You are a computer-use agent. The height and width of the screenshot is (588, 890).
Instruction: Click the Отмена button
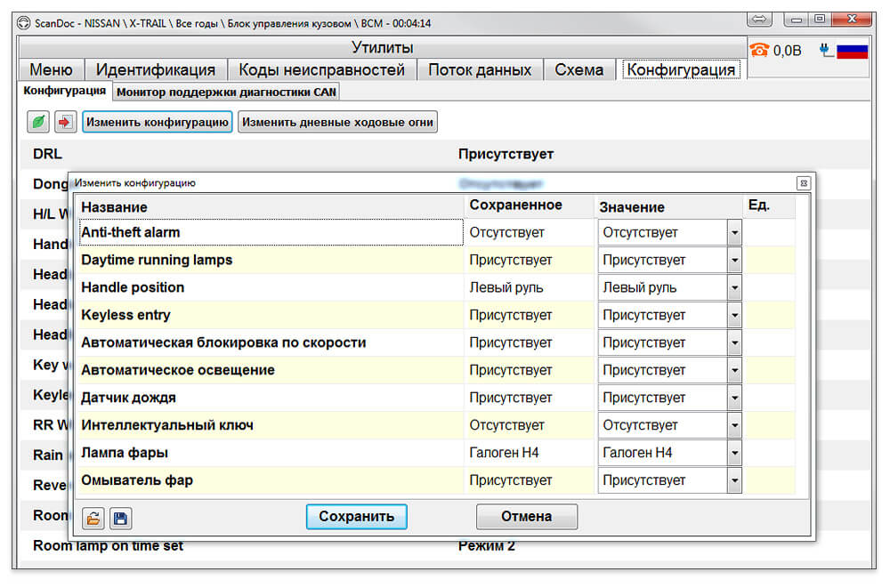[x=526, y=517]
